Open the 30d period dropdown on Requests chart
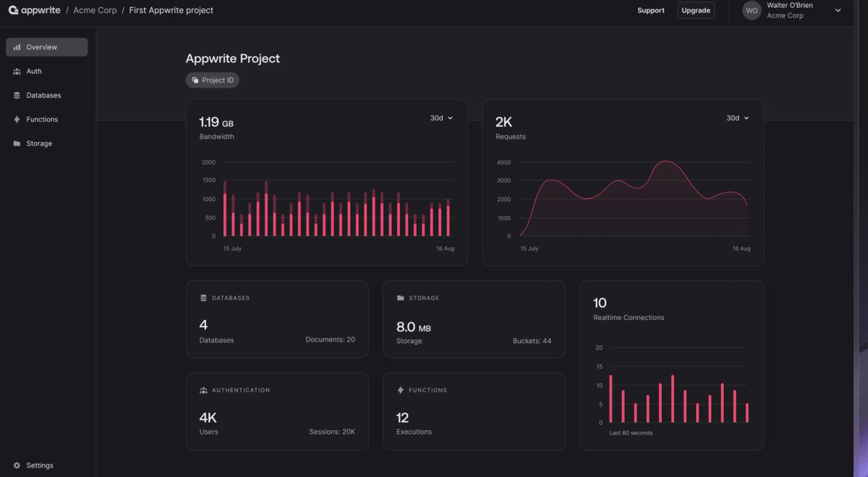Viewport: 868px width, 477px height. pos(739,117)
